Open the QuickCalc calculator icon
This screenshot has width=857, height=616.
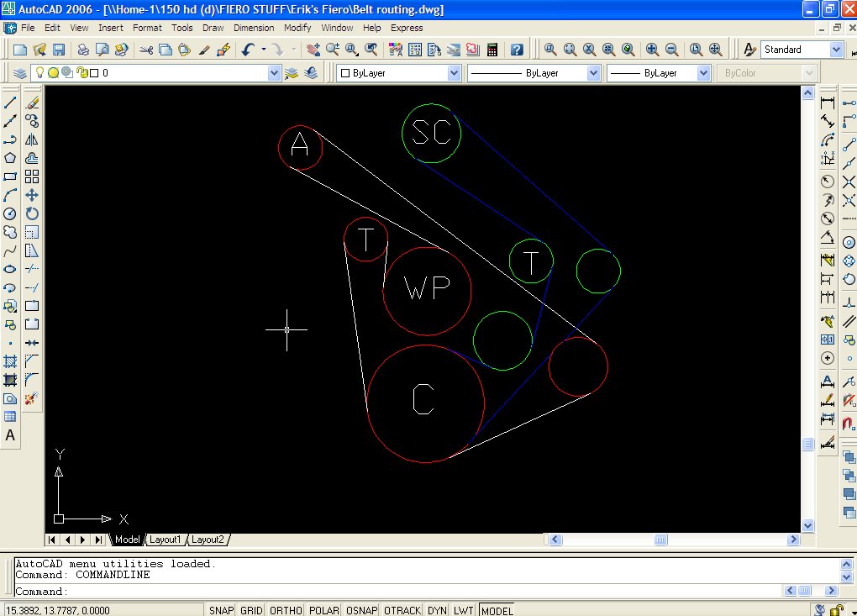(x=492, y=50)
